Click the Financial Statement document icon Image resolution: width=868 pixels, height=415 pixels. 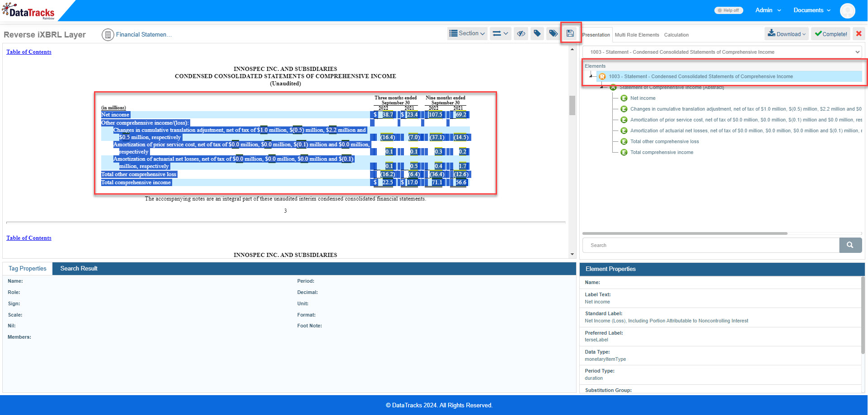point(108,35)
